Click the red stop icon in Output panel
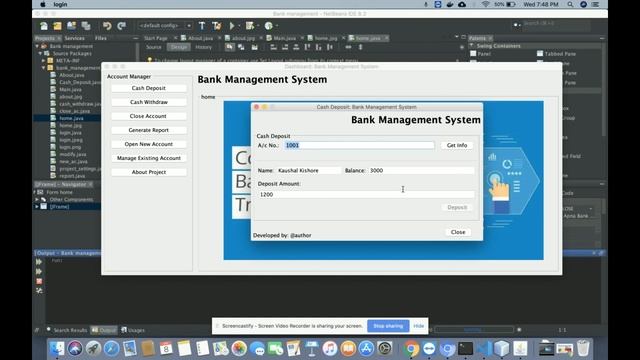 pos(39,281)
